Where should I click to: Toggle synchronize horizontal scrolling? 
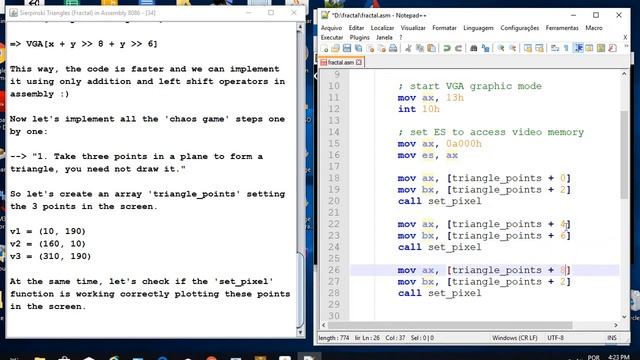[539, 48]
